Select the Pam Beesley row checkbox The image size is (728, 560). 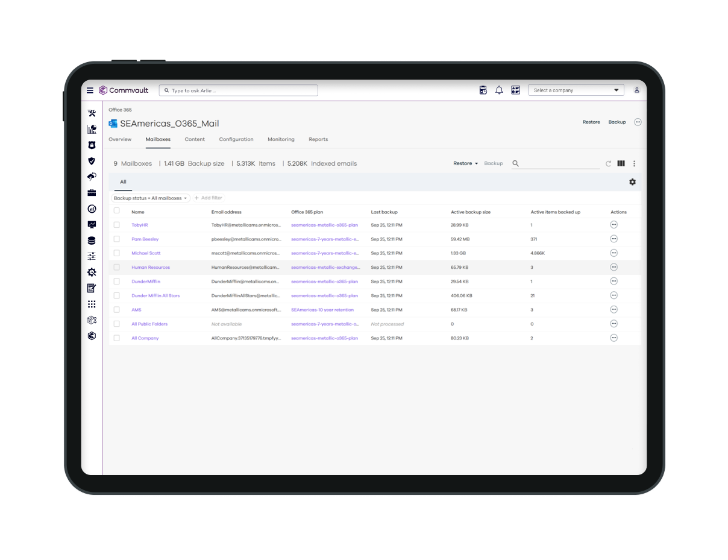point(117,239)
